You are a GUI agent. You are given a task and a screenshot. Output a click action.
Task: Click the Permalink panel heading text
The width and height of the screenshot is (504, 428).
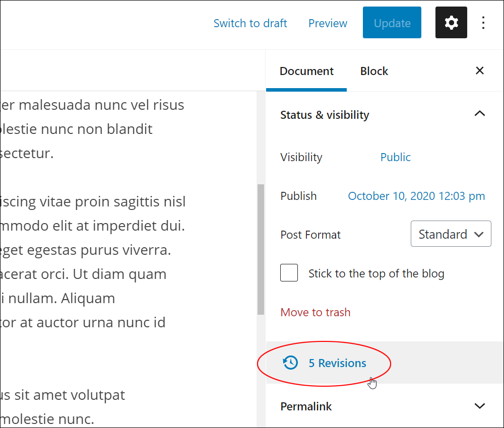pyautogui.click(x=306, y=406)
